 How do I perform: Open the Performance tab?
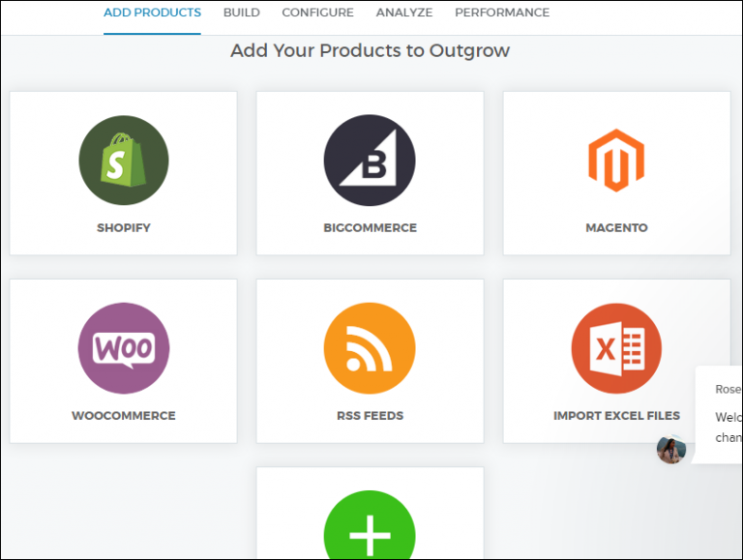click(501, 13)
